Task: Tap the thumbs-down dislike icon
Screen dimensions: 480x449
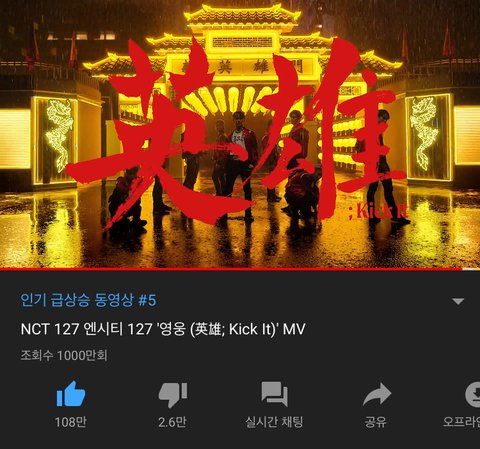Action: coord(173,395)
